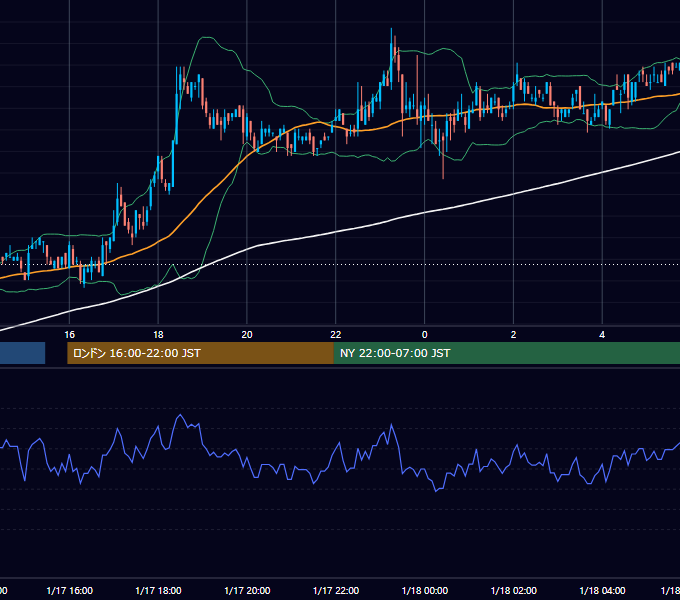Click the 1/17 16:00 date label
The height and width of the screenshot is (600, 680).
(69, 590)
